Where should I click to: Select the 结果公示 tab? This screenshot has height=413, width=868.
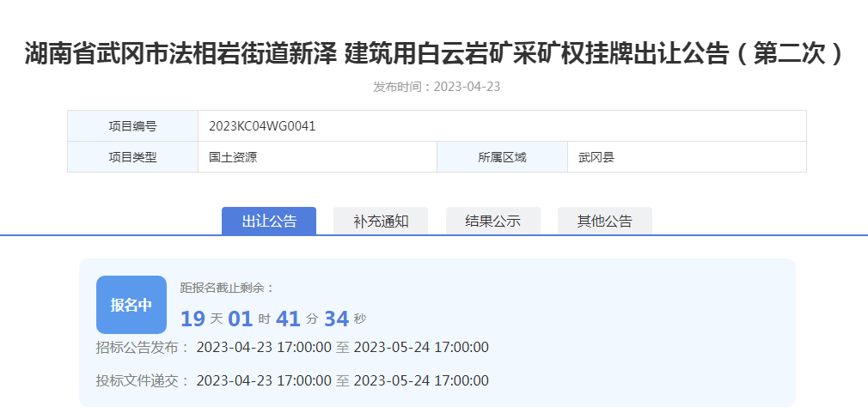(x=492, y=221)
